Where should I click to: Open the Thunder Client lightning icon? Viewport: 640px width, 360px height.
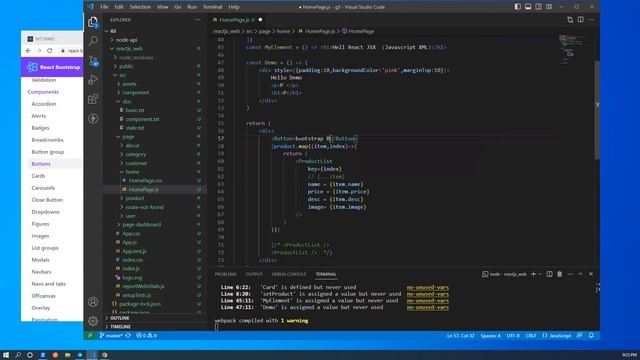[x=93, y=118]
